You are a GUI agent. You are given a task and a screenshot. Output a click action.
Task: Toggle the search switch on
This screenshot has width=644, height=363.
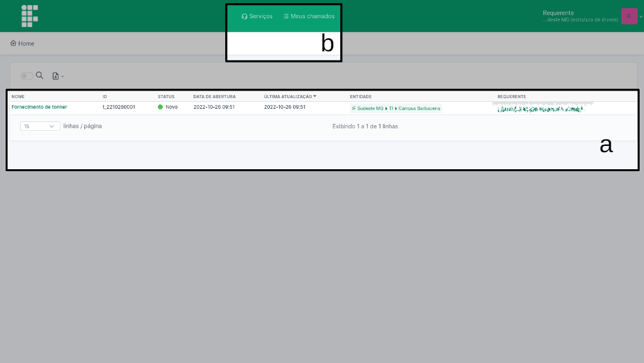tap(26, 76)
